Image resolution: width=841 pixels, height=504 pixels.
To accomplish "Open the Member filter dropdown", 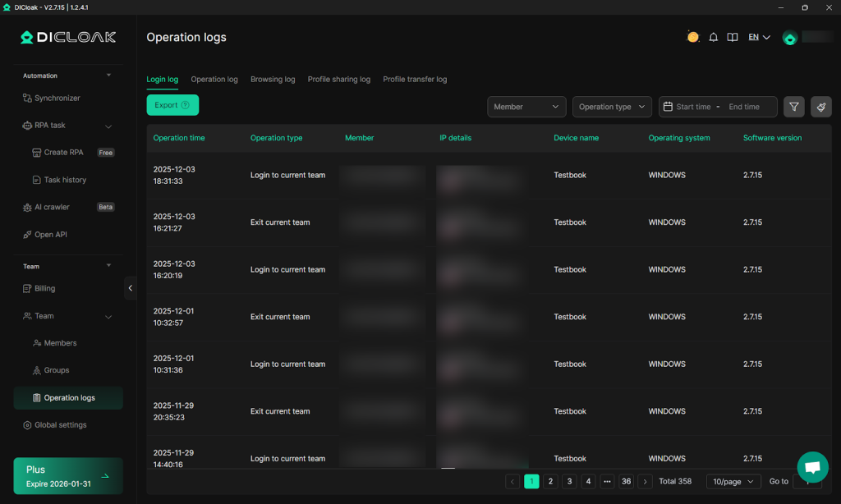I will pyautogui.click(x=526, y=107).
